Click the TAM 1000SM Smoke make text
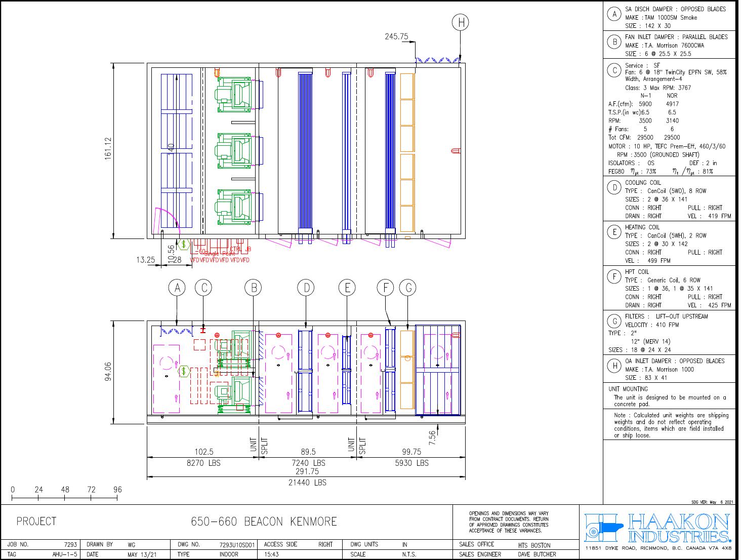The width and height of the screenshot is (741, 560). [671, 17]
